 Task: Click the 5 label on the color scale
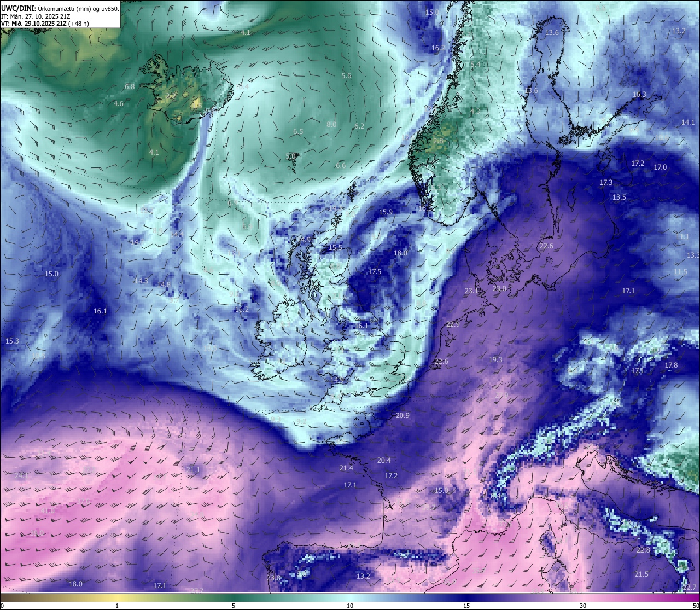click(x=234, y=606)
